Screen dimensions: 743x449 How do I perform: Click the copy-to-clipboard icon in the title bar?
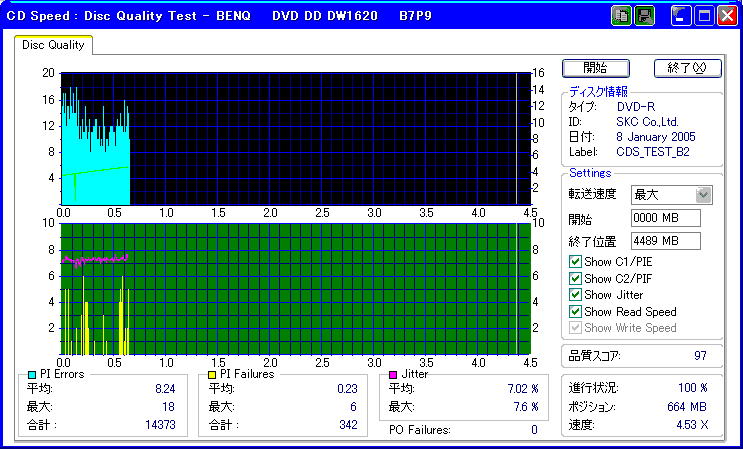pyautogui.click(x=622, y=16)
